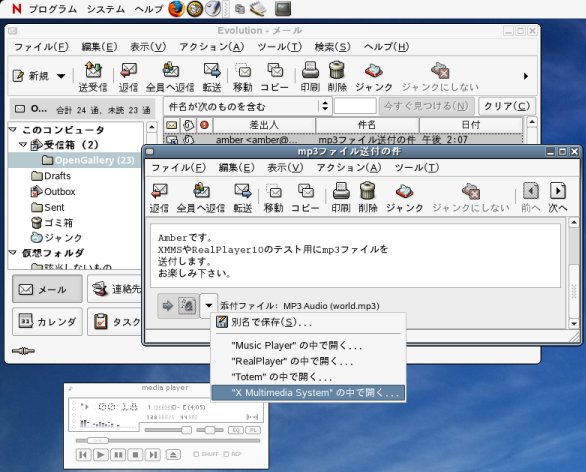Select the Drafts folder in folder tree

point(57,176)
